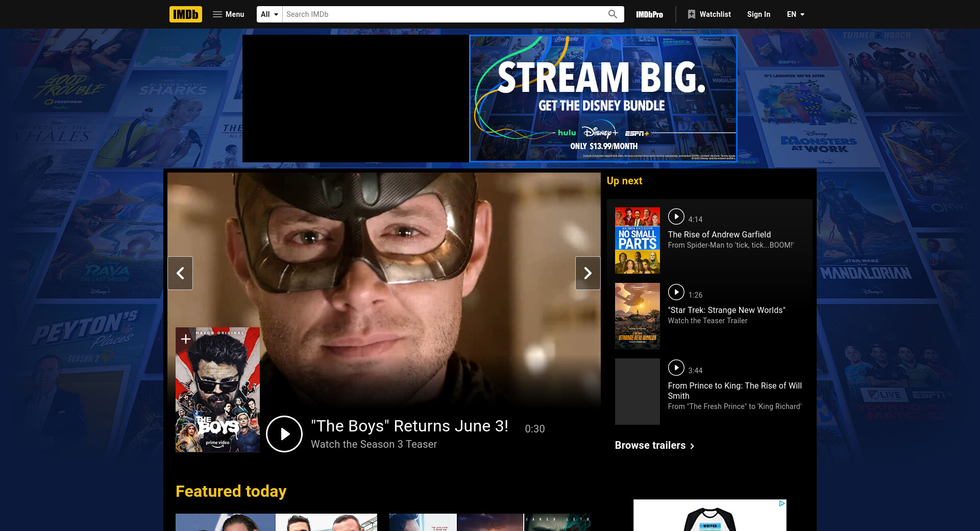Play The Rise of Andrew Garfield video
Image resolution: width=980 pixels, height=531 pixels.
[676, 216]
